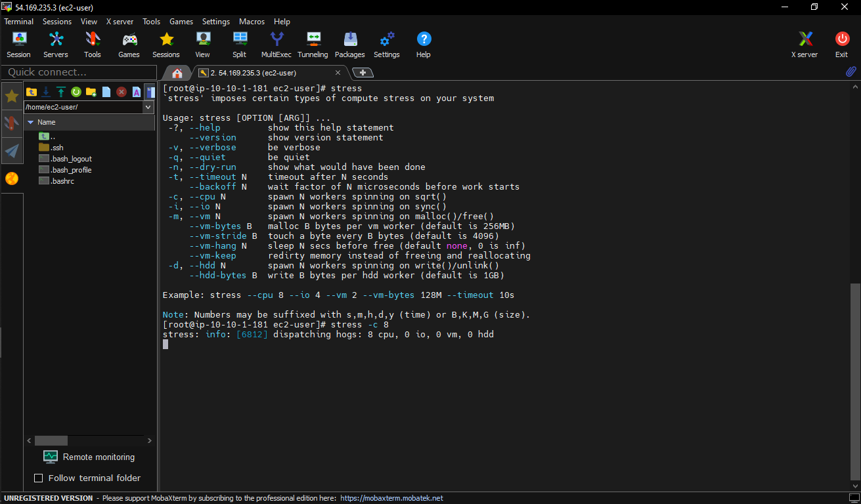
Task: Open the Sessions menu
Action: pyautogui.click(x=57, y=22)
